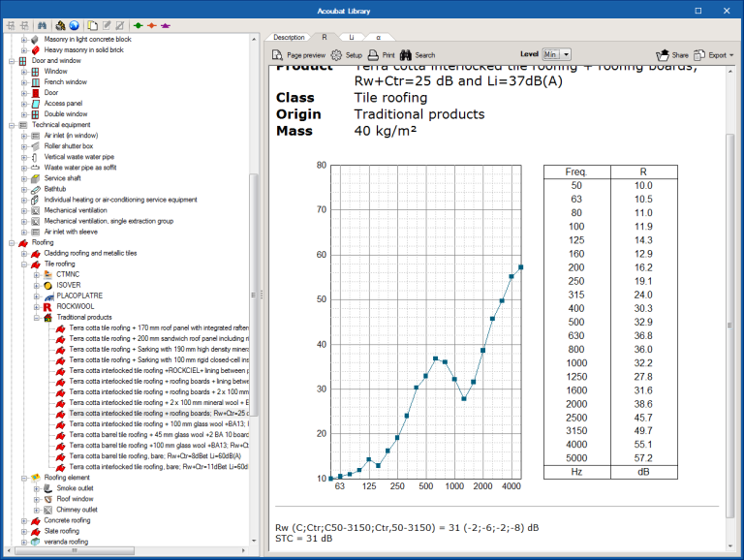This screenshot has width=744, height=560.
Task: Click the Share button
Action: point(672,55)
